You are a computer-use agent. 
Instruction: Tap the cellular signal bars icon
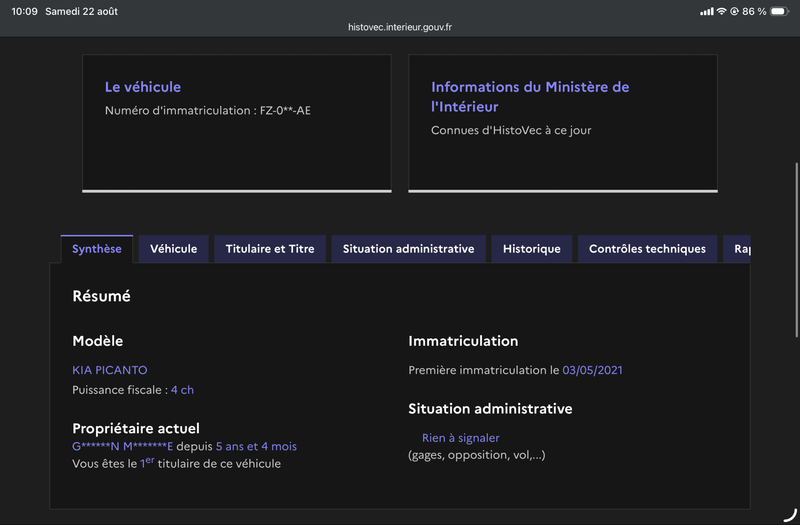[x=707, y=11]
